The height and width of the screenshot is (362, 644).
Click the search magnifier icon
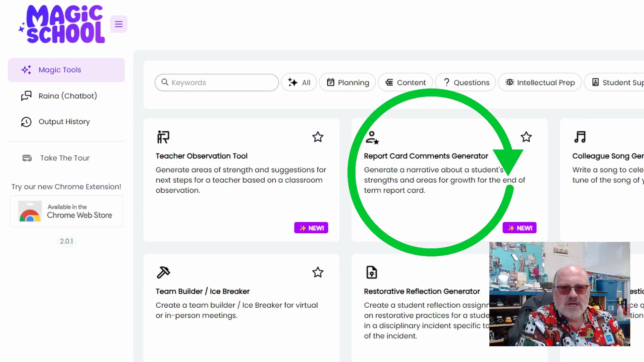point(165,82)
